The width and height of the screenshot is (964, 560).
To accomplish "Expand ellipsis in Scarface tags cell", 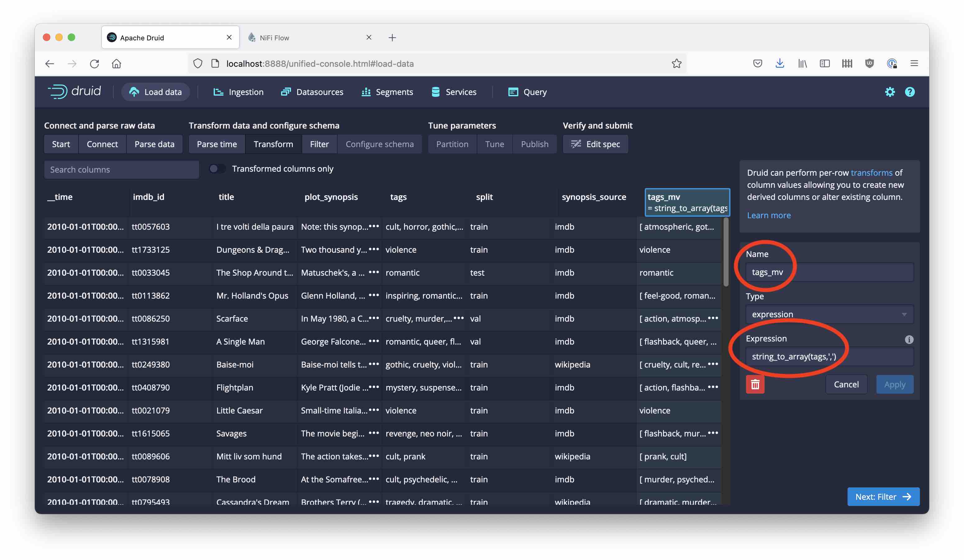I will point(458,318).
